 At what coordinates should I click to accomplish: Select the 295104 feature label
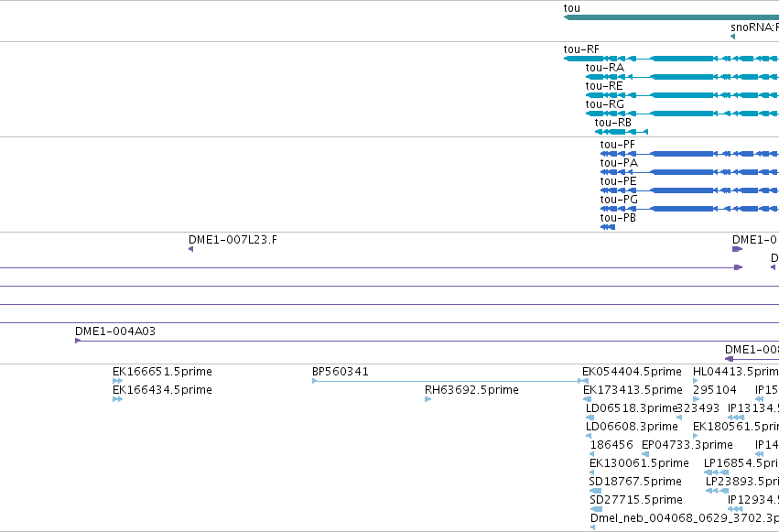point(714,390)
